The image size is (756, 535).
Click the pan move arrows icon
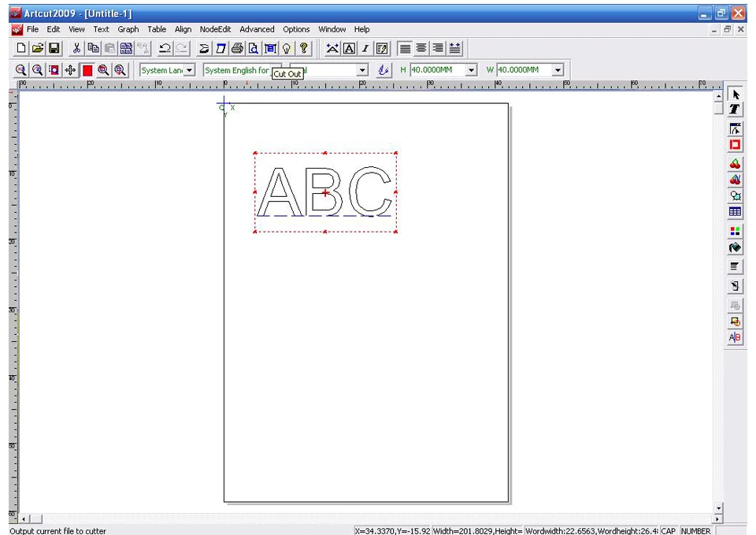pos(70,70)
